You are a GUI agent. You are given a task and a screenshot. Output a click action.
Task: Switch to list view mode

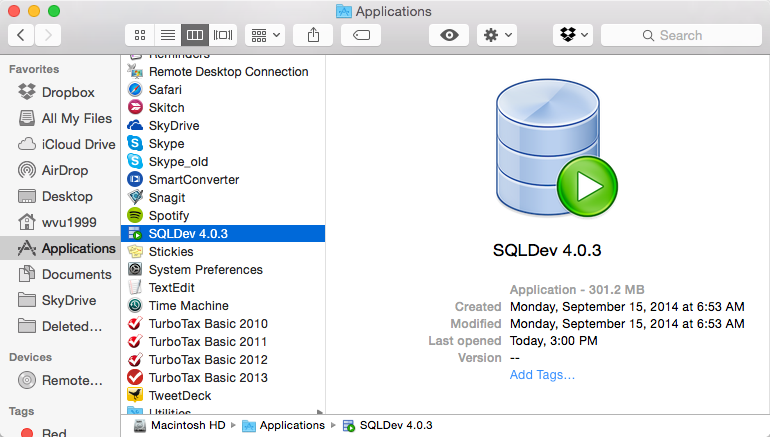[x=168, y=35]
